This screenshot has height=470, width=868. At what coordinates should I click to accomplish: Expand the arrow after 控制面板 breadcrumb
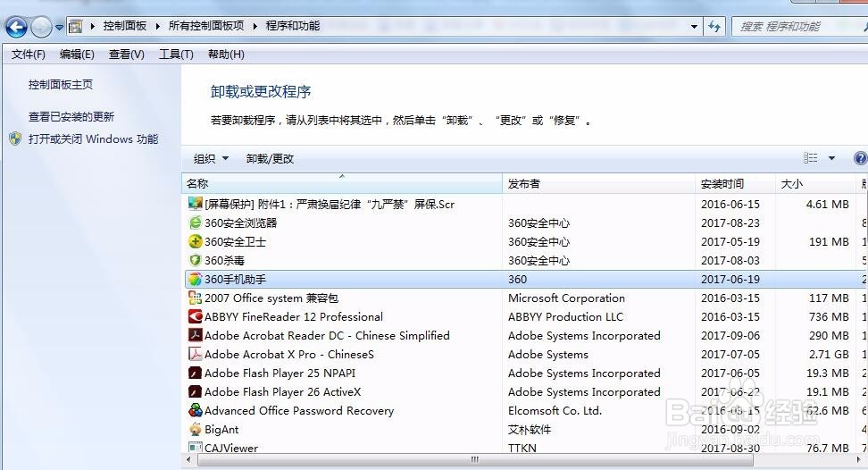[x=158, y=26]
